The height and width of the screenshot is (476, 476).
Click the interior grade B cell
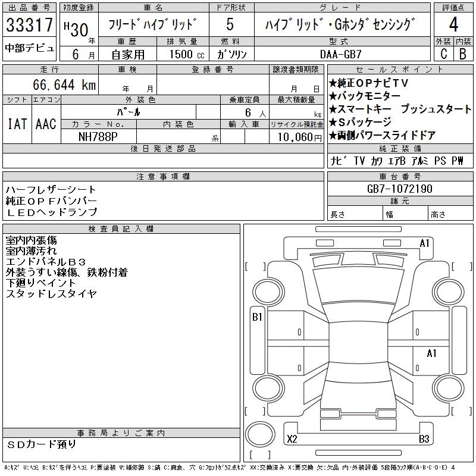[x=463, y=54]
